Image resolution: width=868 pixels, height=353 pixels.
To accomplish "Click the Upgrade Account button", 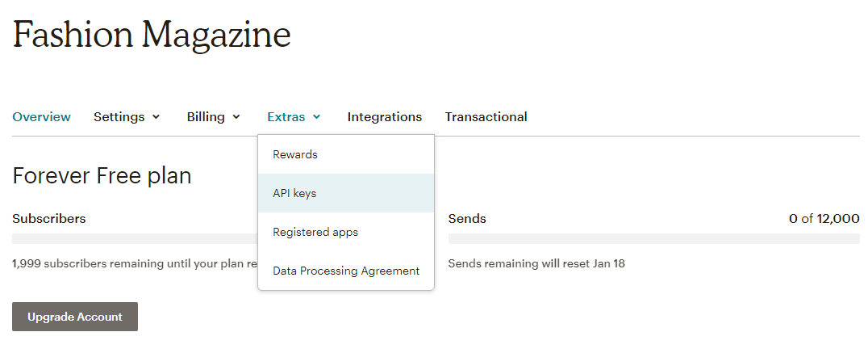I will click(75, 317).
